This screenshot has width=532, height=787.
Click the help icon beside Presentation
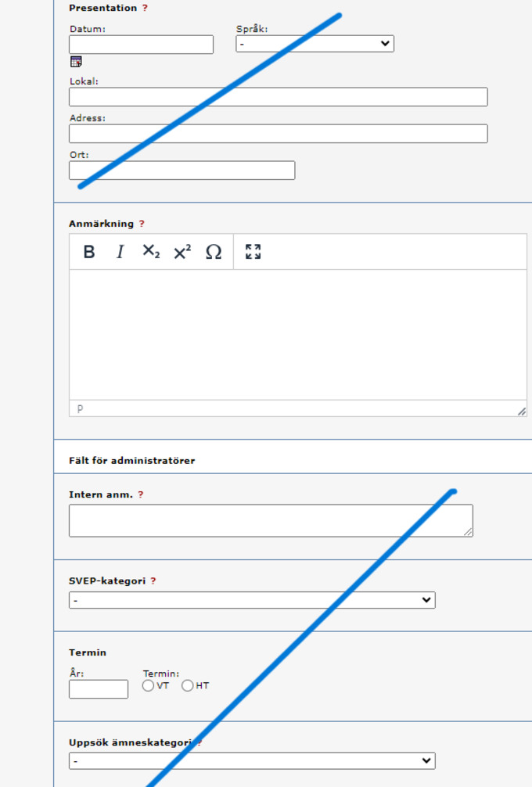pyautogui.click(x=145, y=8)
